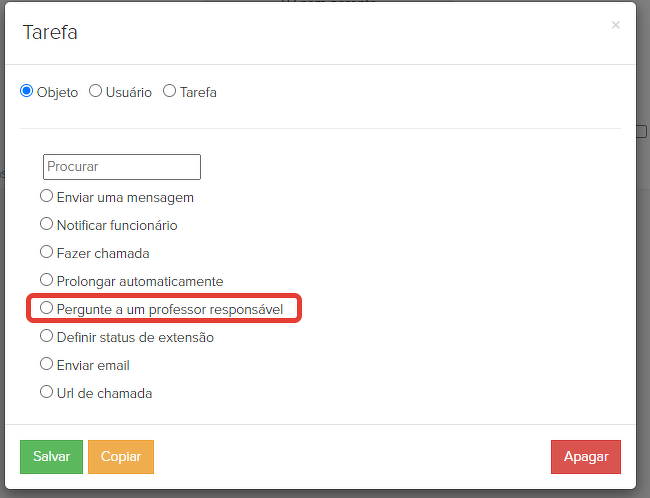The width and height of the screenshot is (650, 498).
Task: Click the green Salvar button
Action: point(51,457)
